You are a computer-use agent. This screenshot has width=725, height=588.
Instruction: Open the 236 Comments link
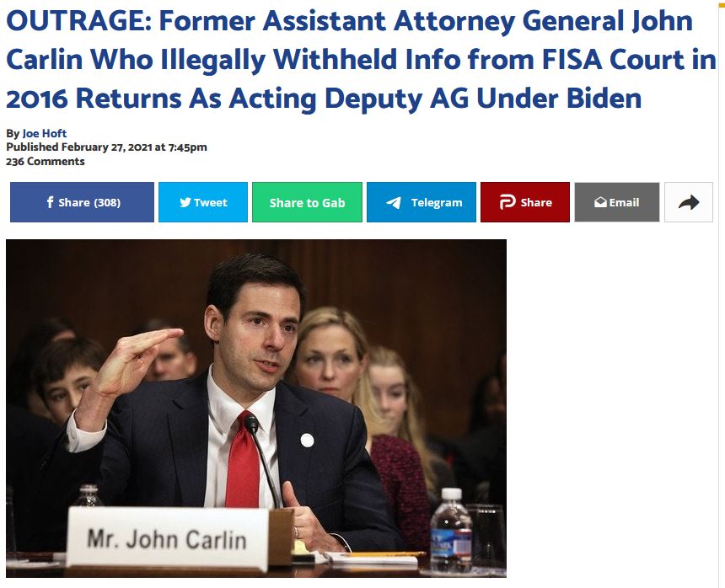(46, 161)
